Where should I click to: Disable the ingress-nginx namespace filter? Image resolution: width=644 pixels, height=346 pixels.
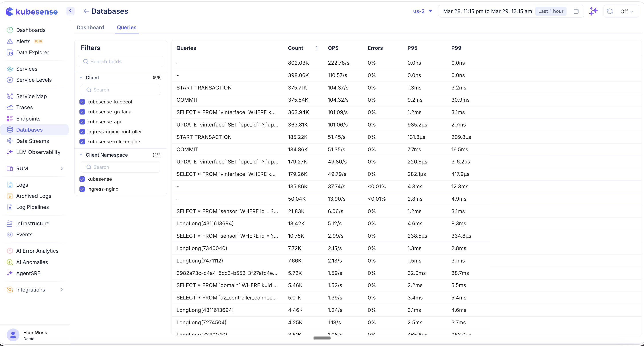[x=82, y=189]
